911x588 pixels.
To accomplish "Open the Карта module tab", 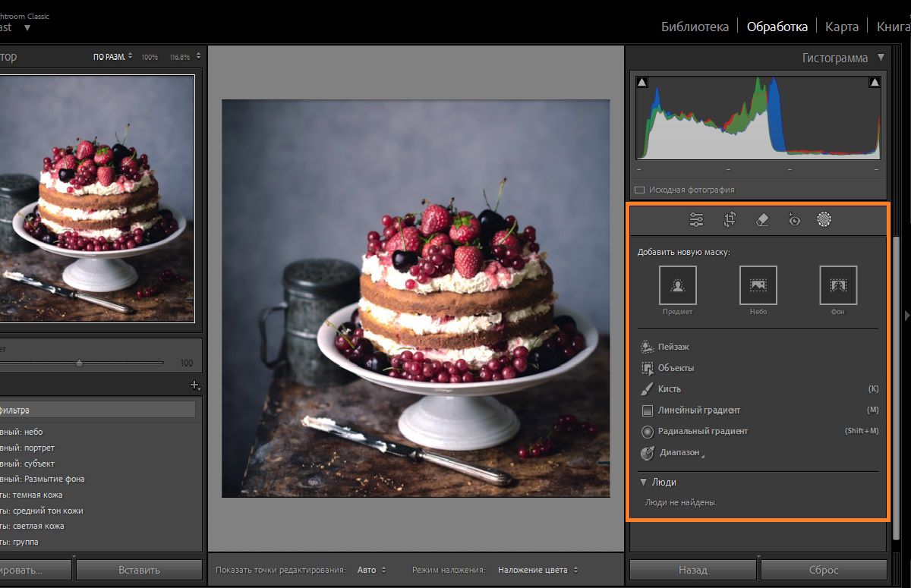I will point(842,27).
